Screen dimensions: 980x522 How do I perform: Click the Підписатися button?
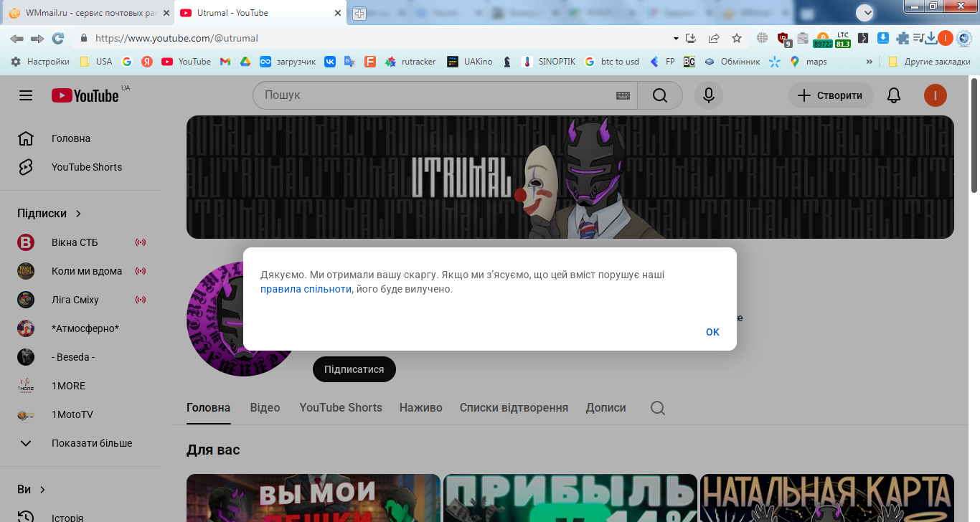tap(354, 369)
